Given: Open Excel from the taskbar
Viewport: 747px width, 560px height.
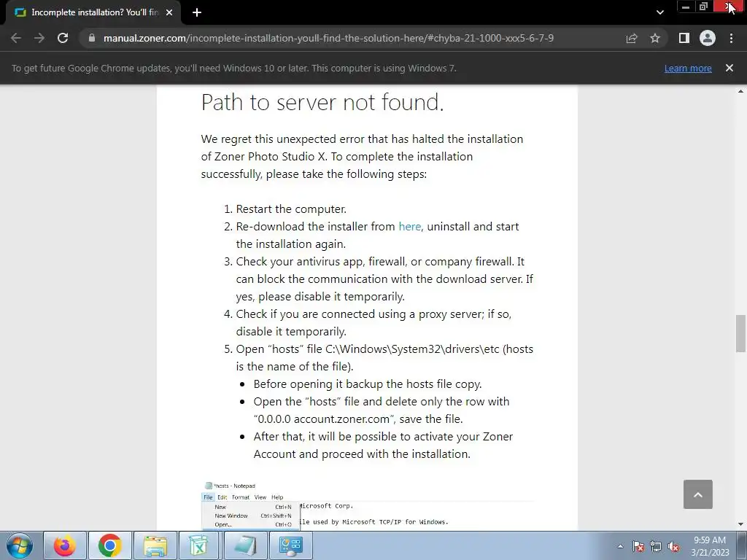Looking at the screenshot, I should 199,545.
